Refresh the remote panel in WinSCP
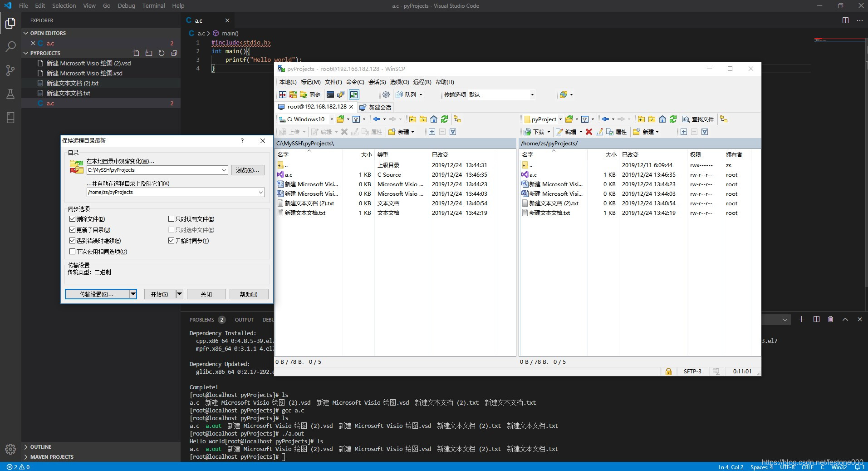 pos(673,119)
